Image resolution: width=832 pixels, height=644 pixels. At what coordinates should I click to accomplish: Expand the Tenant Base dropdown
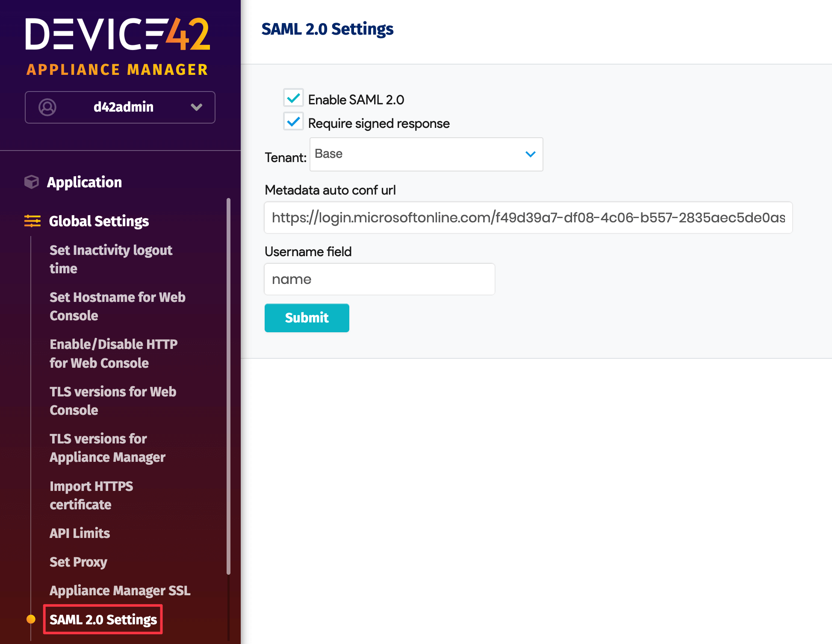[x=425, y=154]
